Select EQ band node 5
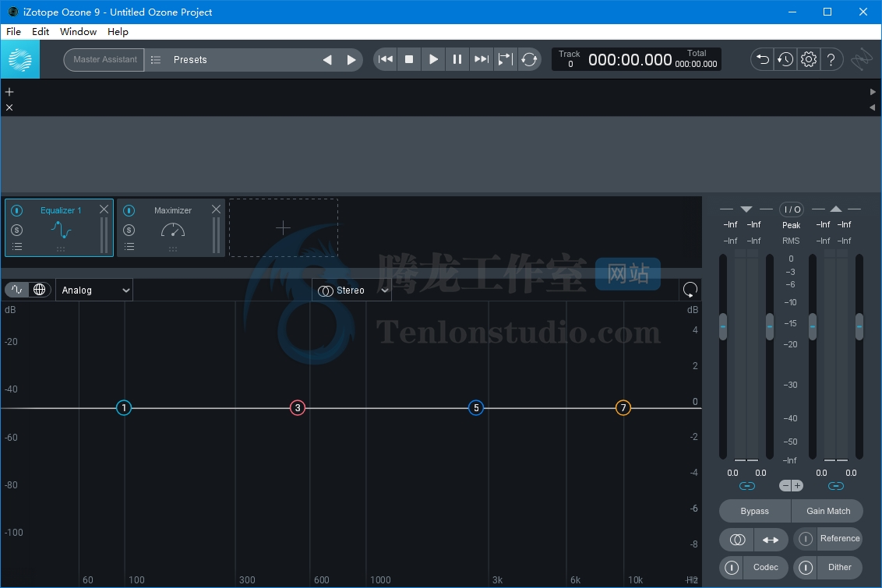 pyautogui.click(x=476, y=407)
